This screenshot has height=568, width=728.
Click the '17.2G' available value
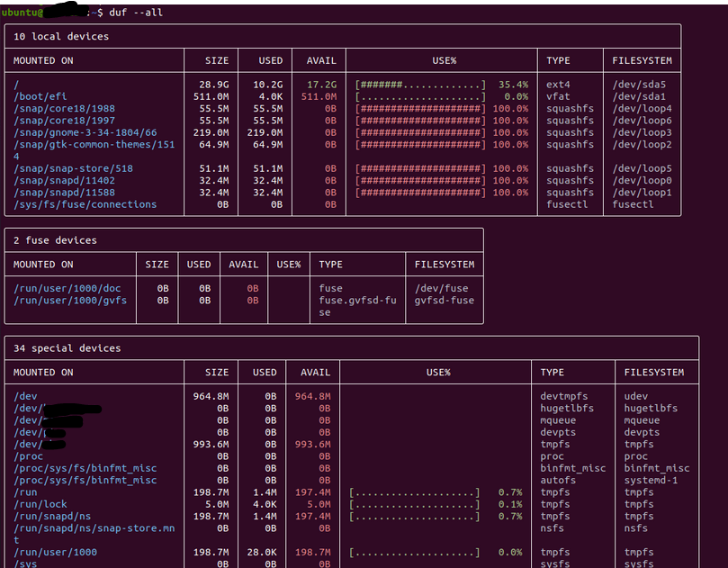pyautogui.click(x=321, y=85)
